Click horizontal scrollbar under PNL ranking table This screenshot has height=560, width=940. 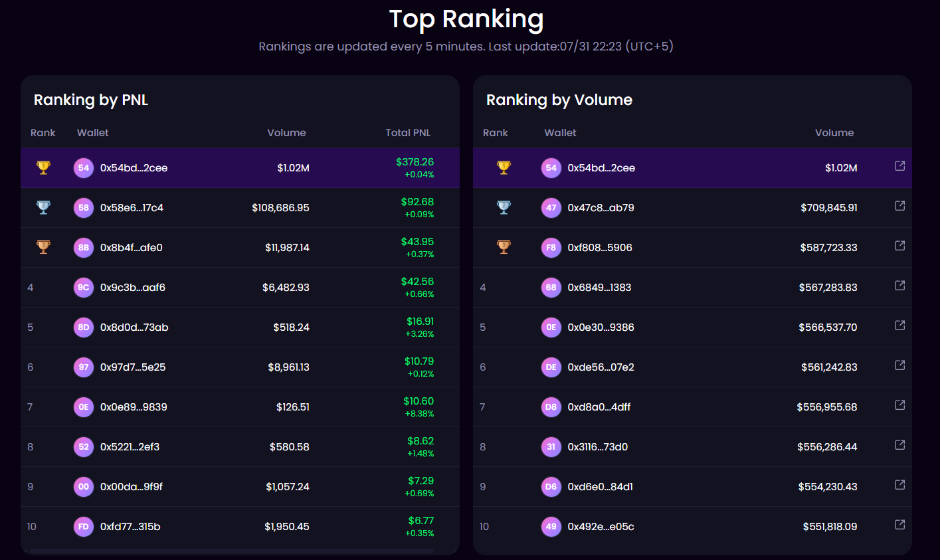point(232,551)
